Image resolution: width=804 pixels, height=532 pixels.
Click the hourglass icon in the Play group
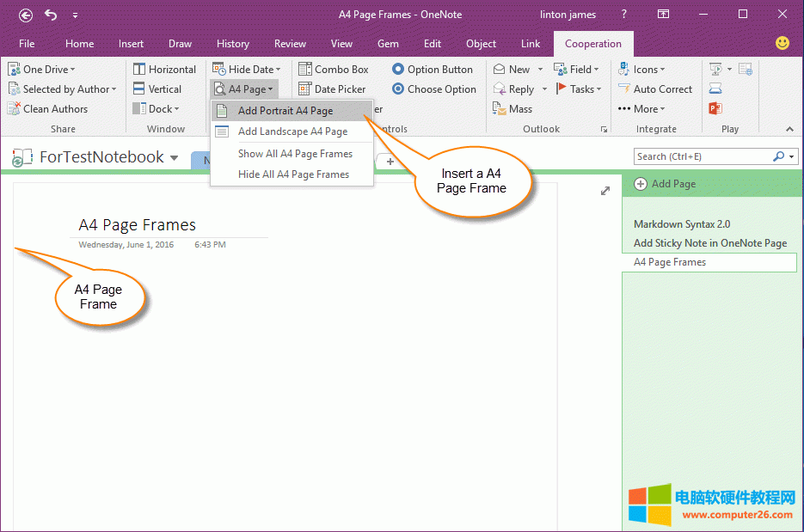coord(715,89)
